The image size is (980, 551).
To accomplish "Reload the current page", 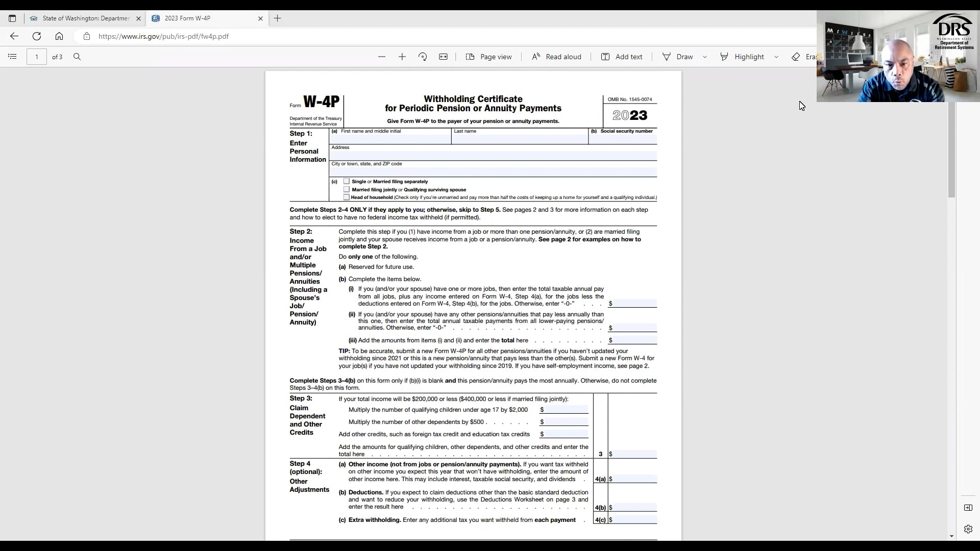I will pyautogui.click(x=37, y=36).
